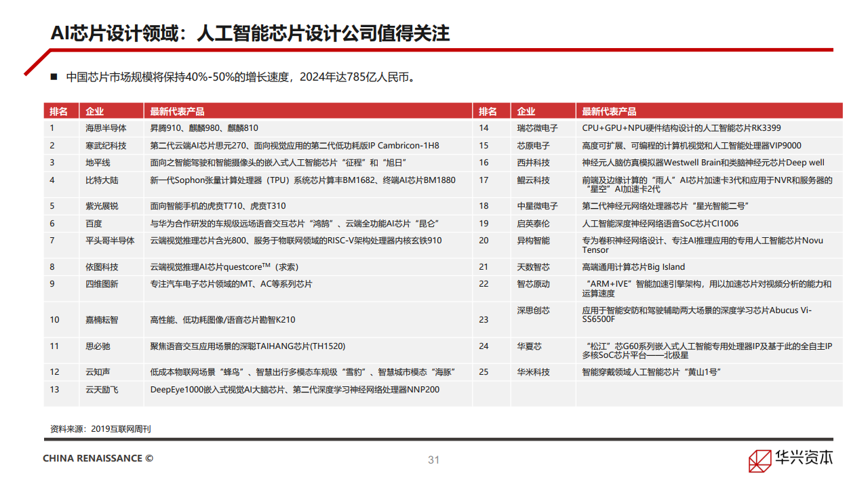Click the 海思半导体 company cell
The image size is (868, 488).
pos(105,128)
